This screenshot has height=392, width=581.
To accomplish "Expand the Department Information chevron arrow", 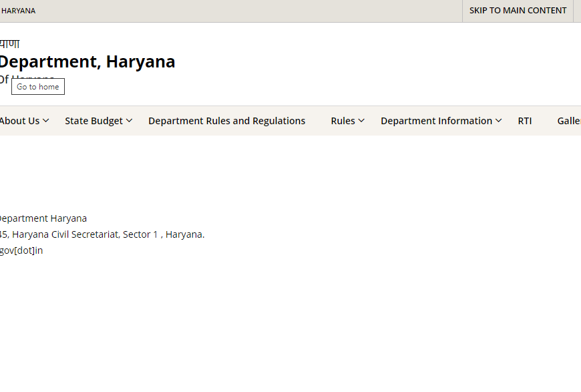I will point(498,121).
